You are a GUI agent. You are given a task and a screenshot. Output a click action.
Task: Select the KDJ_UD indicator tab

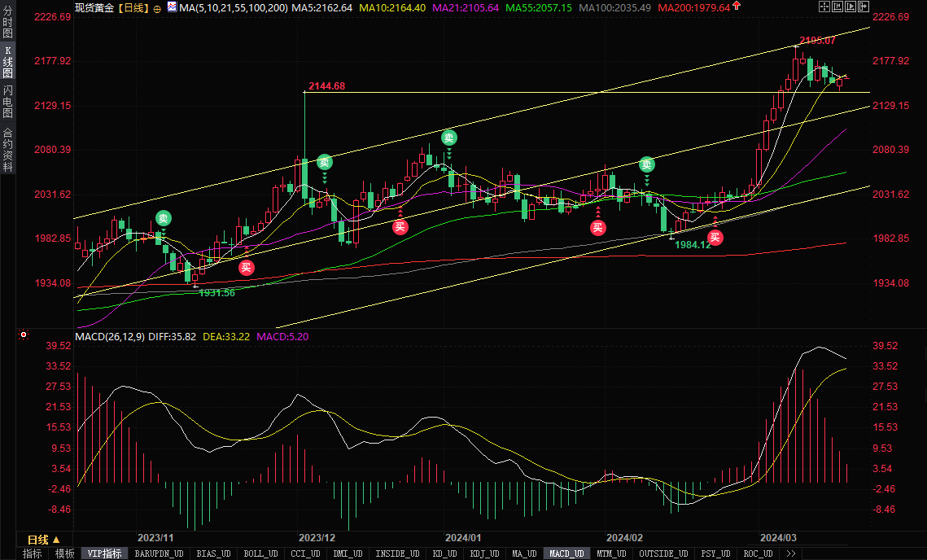click(484, 553)
